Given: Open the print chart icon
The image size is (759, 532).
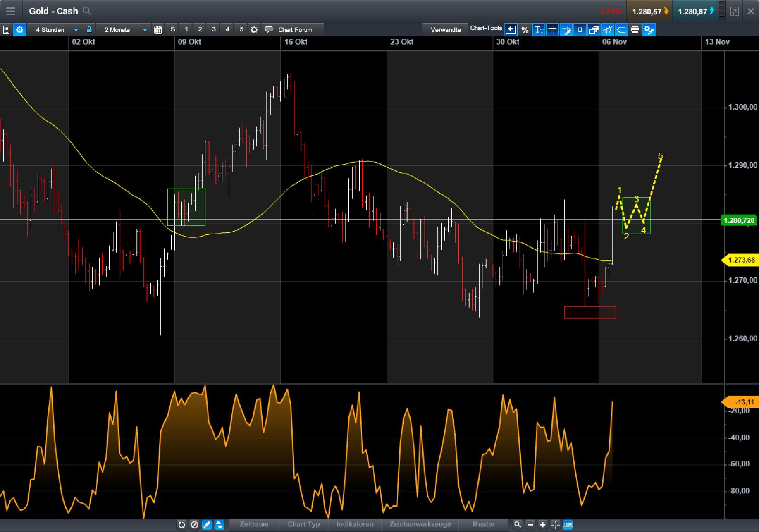Looking at the screenshot, I should 635,29.
